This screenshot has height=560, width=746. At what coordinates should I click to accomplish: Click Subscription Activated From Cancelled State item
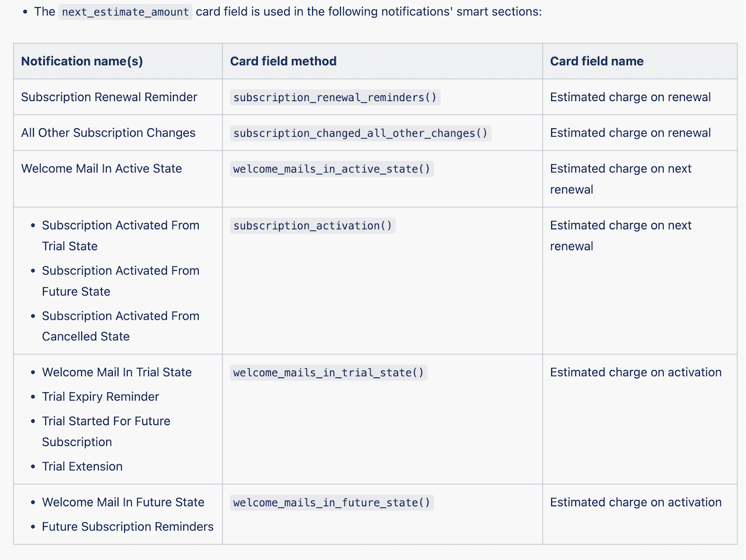[x=120, y=326]
